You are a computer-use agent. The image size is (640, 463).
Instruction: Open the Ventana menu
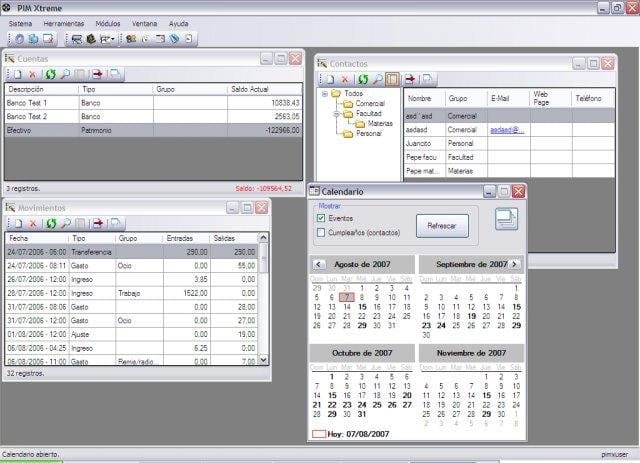144,24
